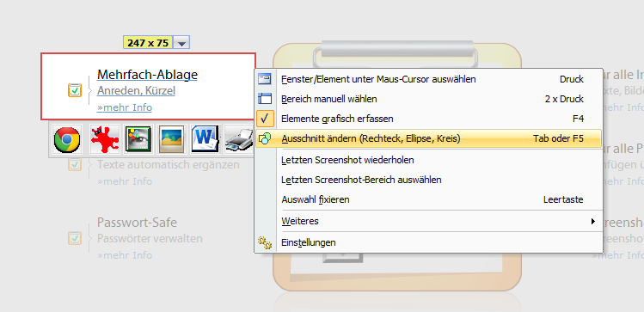Screen dimensions: 644x312
Task: Click the Passwort-Safe clipboard check icon
Action: (75, 238)
